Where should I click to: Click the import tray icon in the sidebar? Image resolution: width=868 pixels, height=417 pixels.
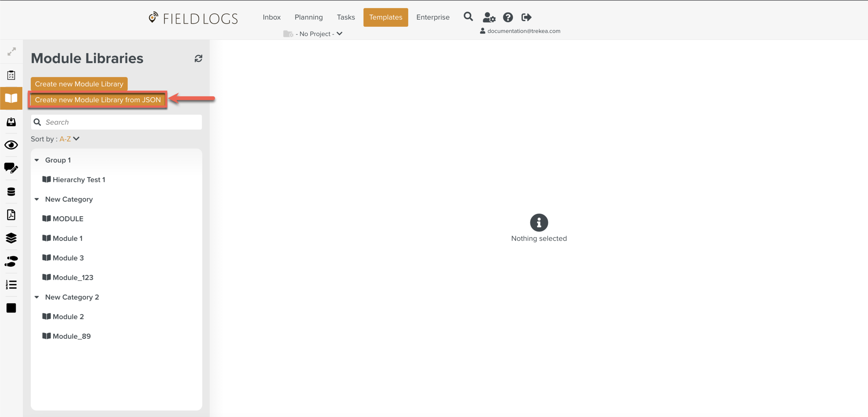coord(11,122)
